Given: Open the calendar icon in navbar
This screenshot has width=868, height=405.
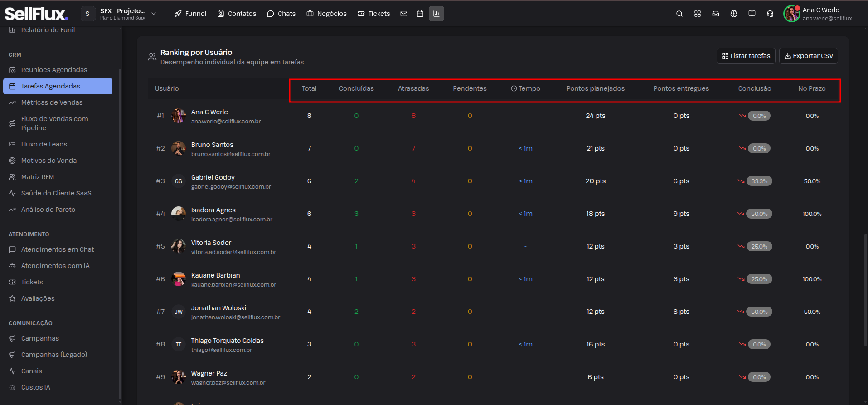Looking at the screenshot, I should coord(420,14).
